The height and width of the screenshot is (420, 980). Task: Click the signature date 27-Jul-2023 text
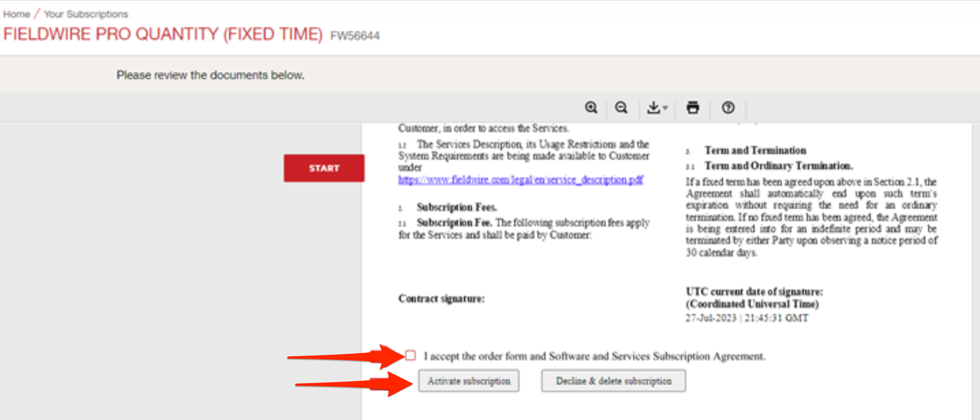pyautogui.click(x=747, y=318)
